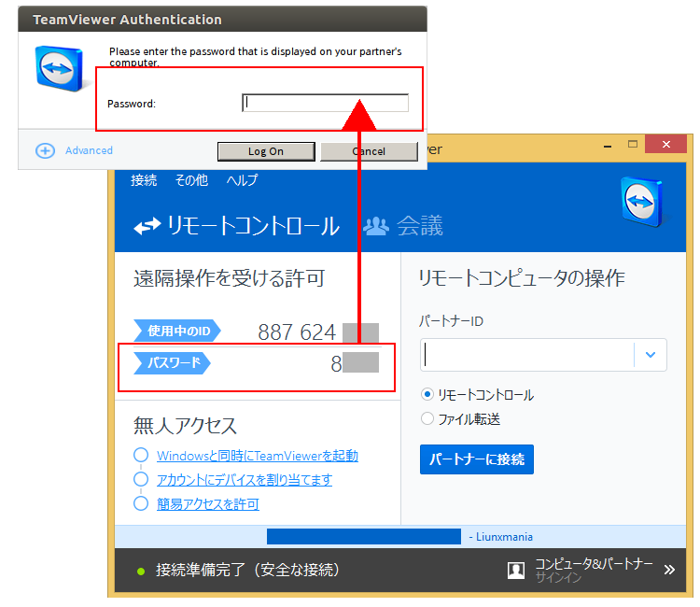Click リモートコンピュータの操作 heading
Viewport: 700px width, 607px height.
point(522,278)
